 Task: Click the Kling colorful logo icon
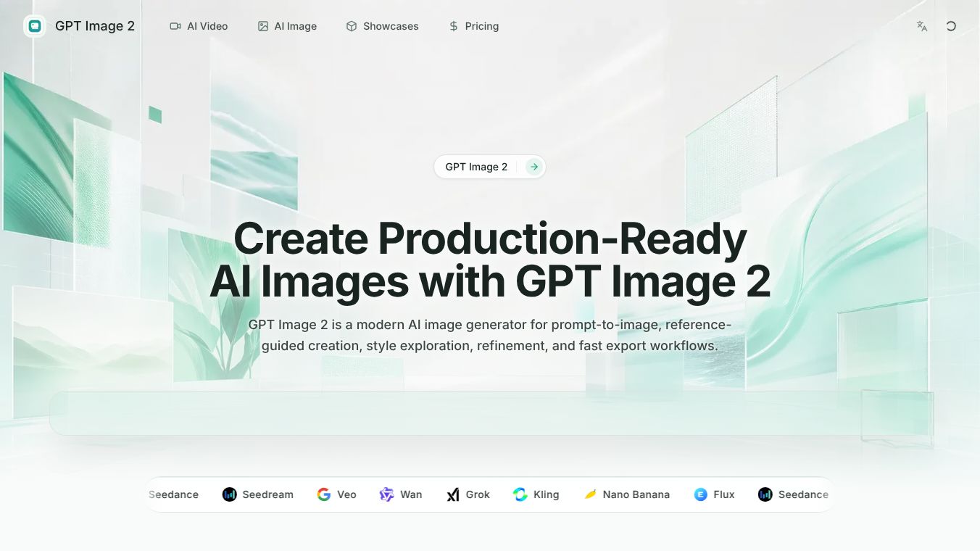click(520, 494)
